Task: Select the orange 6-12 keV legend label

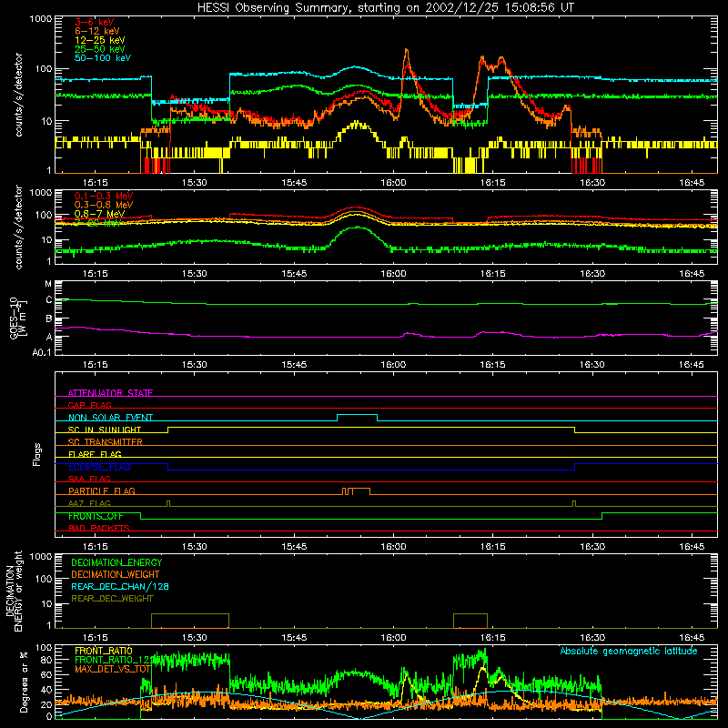Action: tap(97, 31)
